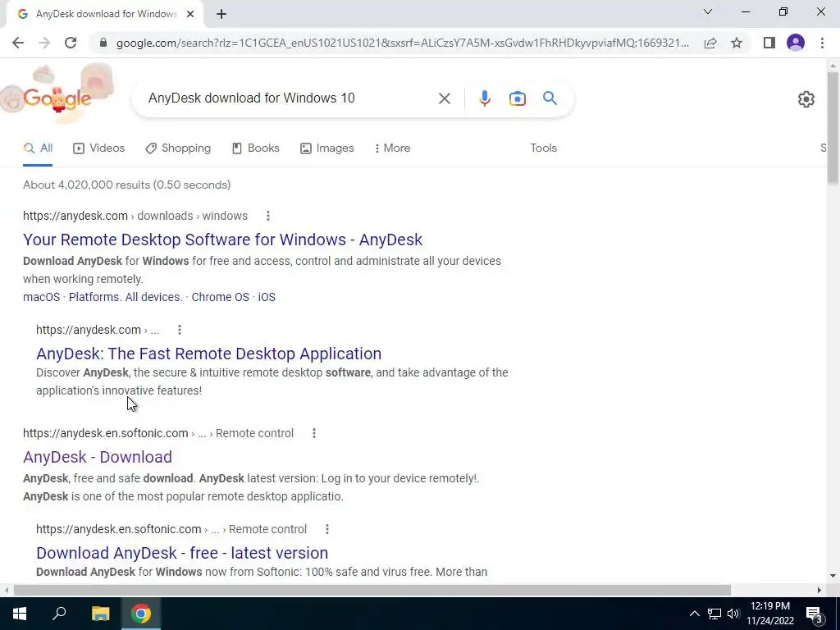Open options for second anydesk.com result
The height and width of the screenshot is (630, 840).
pyautogui.click(x=180, y=330)
